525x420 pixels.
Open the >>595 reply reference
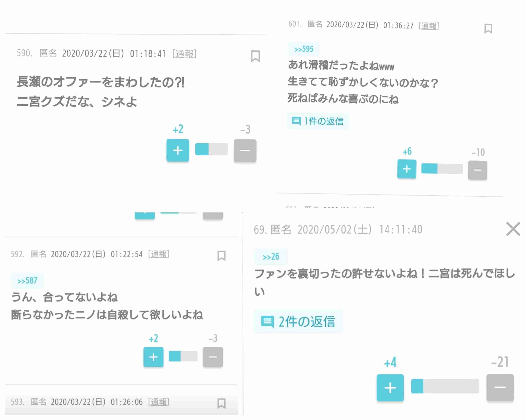pos(304,49)
